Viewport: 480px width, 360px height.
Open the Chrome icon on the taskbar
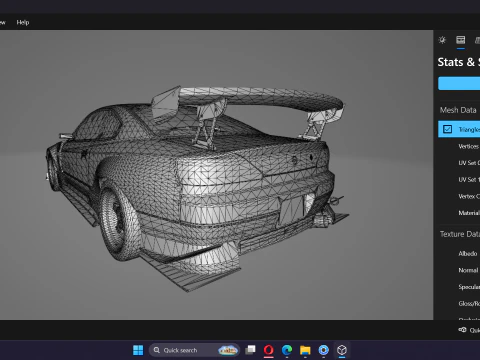coord(323,350)
